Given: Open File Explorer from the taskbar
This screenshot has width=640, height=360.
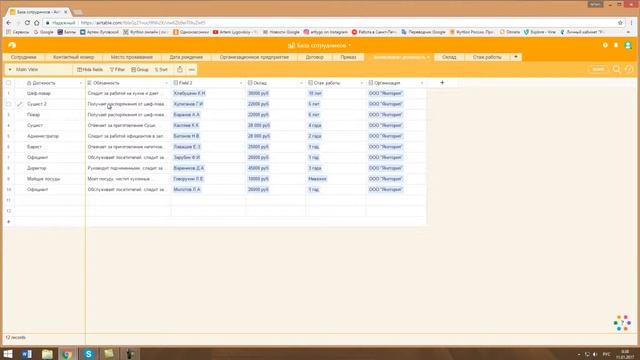Looking at the screenshot, I should [x=47, y=354].
